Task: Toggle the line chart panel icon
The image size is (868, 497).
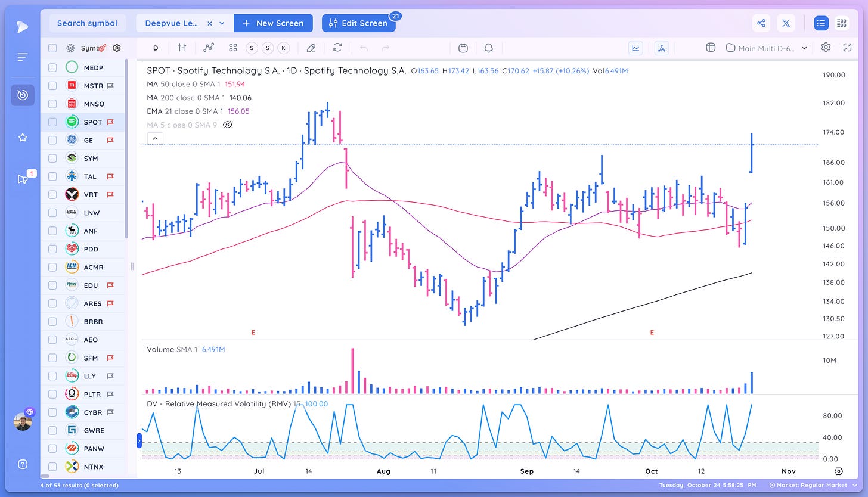Action: click(635, 48)
